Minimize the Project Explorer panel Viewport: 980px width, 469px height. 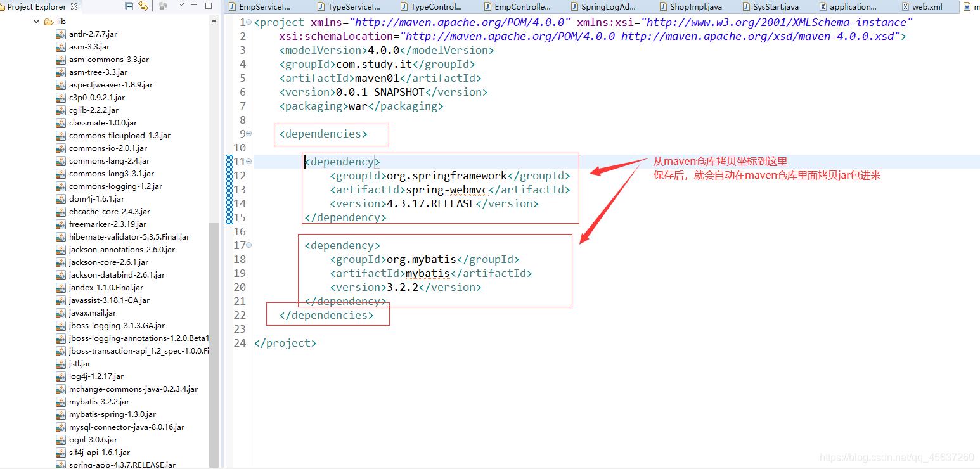click(x=195, y=5)
